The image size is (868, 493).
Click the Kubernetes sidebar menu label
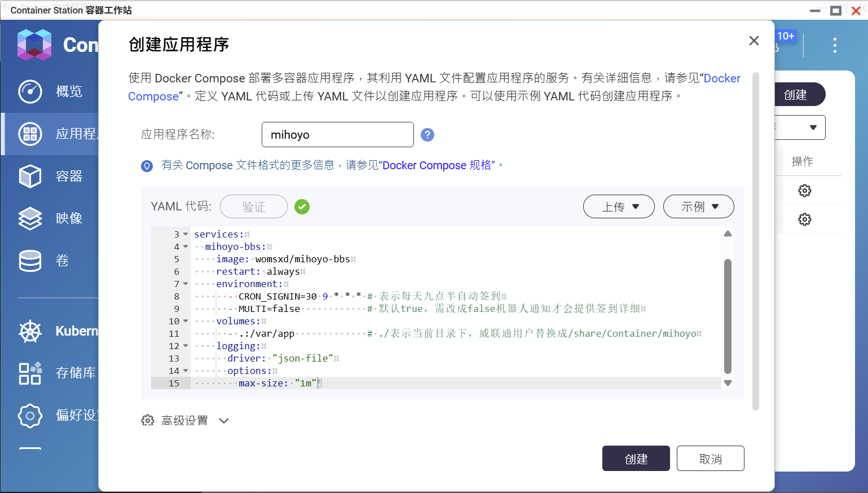tap(77, 331)
